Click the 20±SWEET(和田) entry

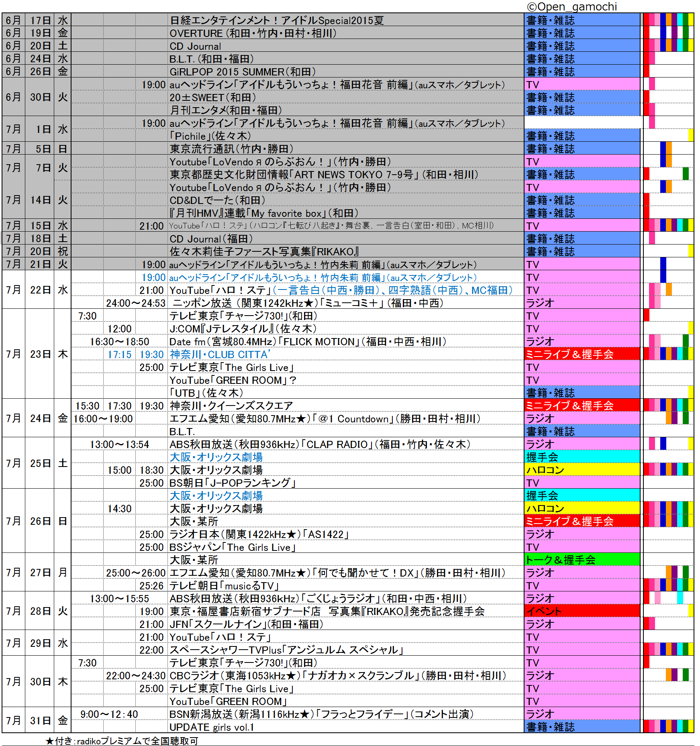pos(213,98)
